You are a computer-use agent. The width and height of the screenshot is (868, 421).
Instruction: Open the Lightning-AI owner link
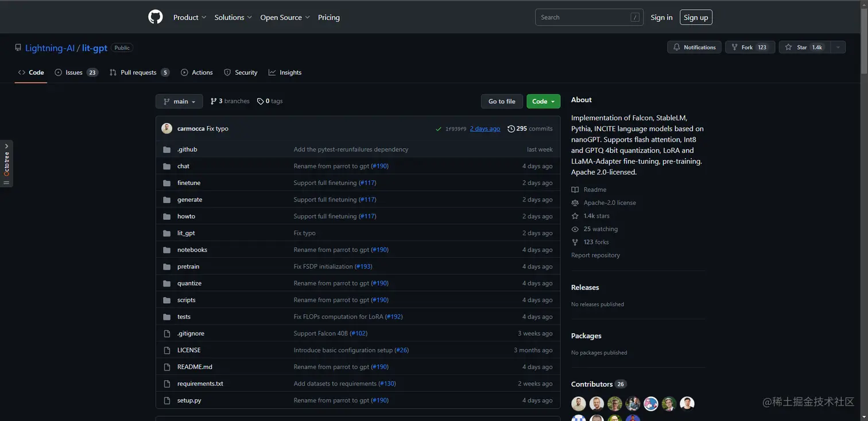coord(50,48)
